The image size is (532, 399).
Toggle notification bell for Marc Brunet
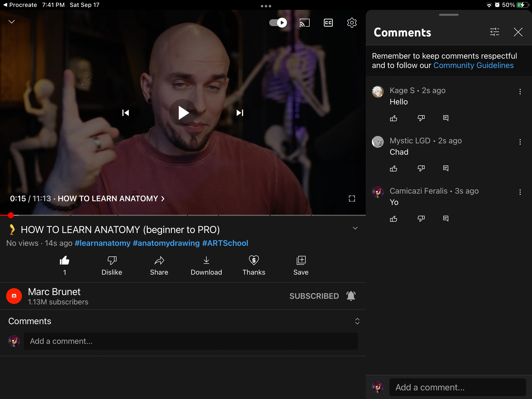(x=351, y=296)
